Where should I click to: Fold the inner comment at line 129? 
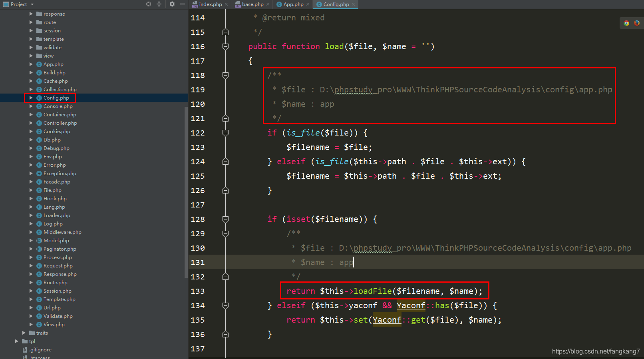225,234
